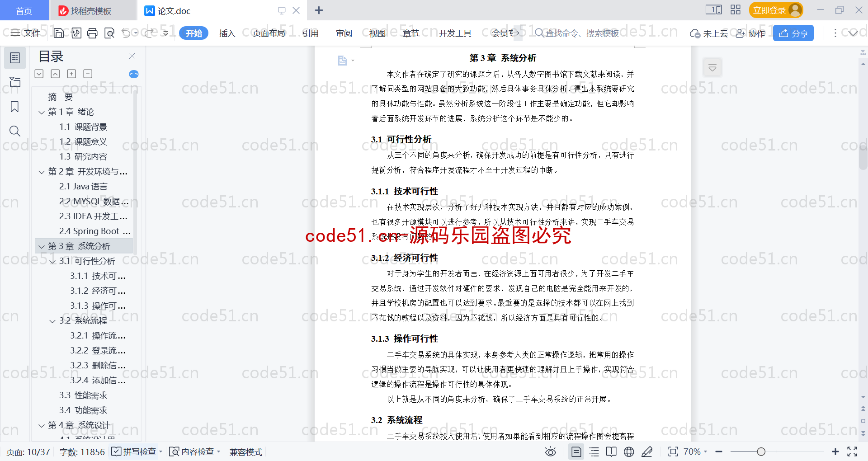Go to the 首页 home tab
Screen dimensions: 868x461
tap(24, 10)
